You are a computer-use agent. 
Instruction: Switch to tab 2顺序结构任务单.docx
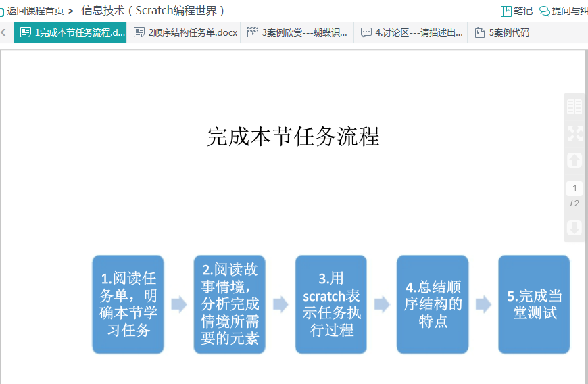[x=185, y=32]
